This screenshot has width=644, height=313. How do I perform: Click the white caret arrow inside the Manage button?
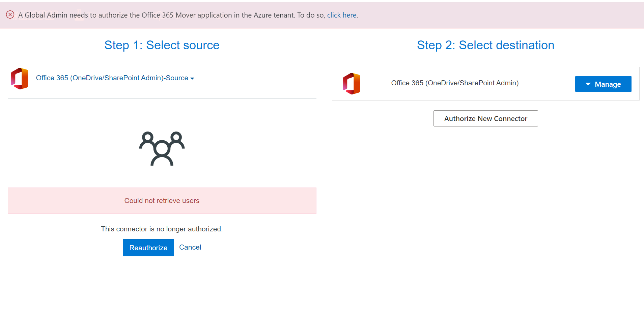pyautogui.click(x=588, y=84)
